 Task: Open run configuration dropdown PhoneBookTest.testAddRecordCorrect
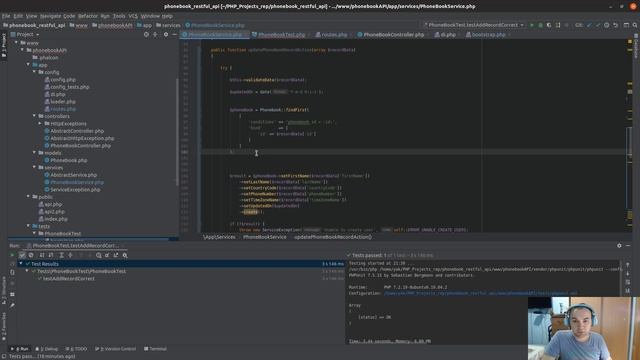[474, 25]
